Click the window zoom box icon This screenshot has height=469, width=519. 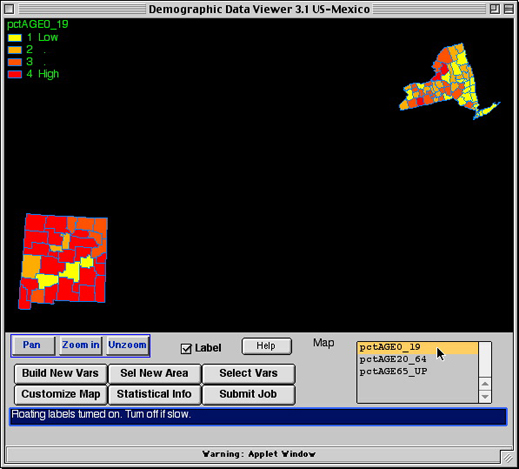[x=495, y=9]
